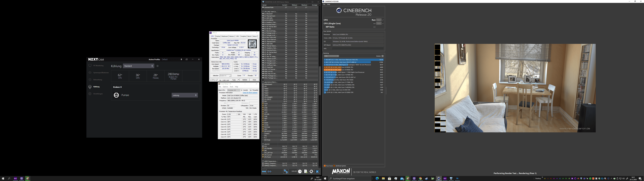
Task: Click the CPU-Z Close button
Action: tap(254, 80)
